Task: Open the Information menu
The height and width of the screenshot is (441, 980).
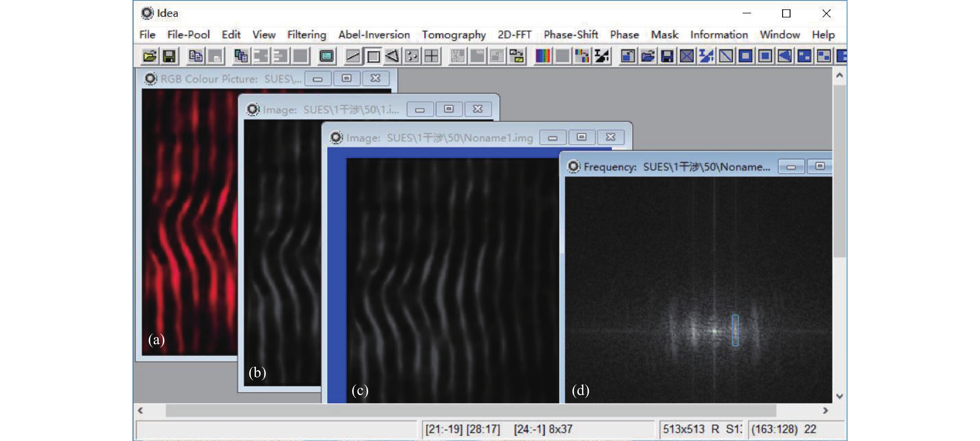Action: pos(719,35)
